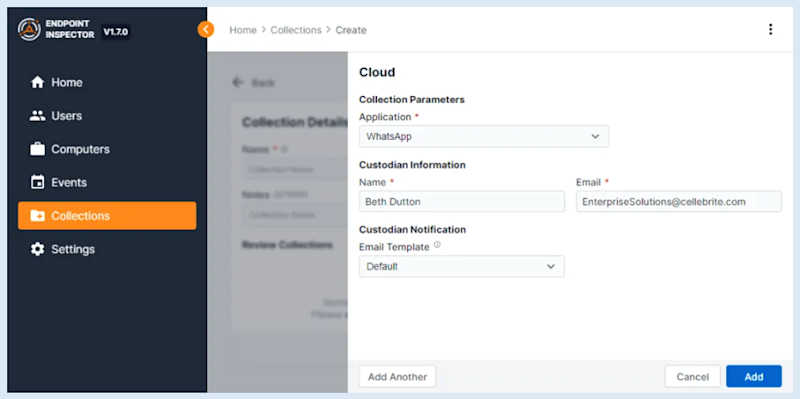Click the custodian Email input field
Viewport: 800px width, 399px height.
[679, 202]
